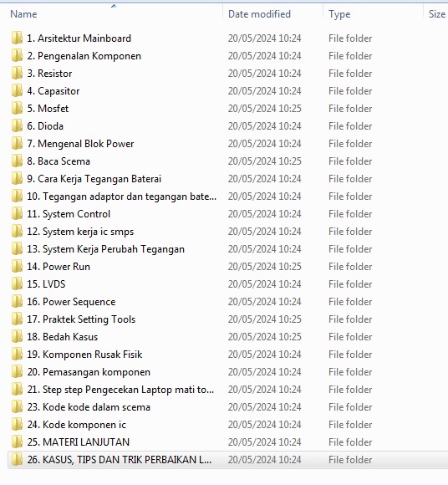Click the File folder type of 6. Dioda
Image resolution: width=448 pixels, height=485 pixels.
click(x=350, y=126)
